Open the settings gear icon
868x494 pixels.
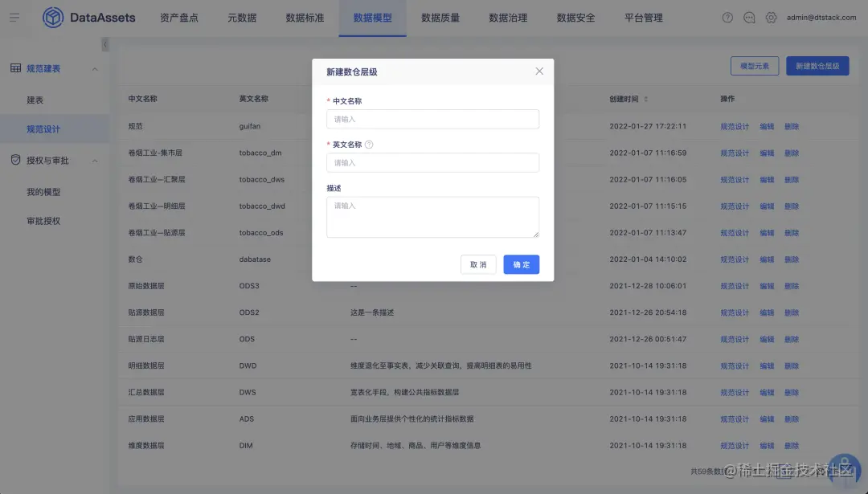pos(771,18)
